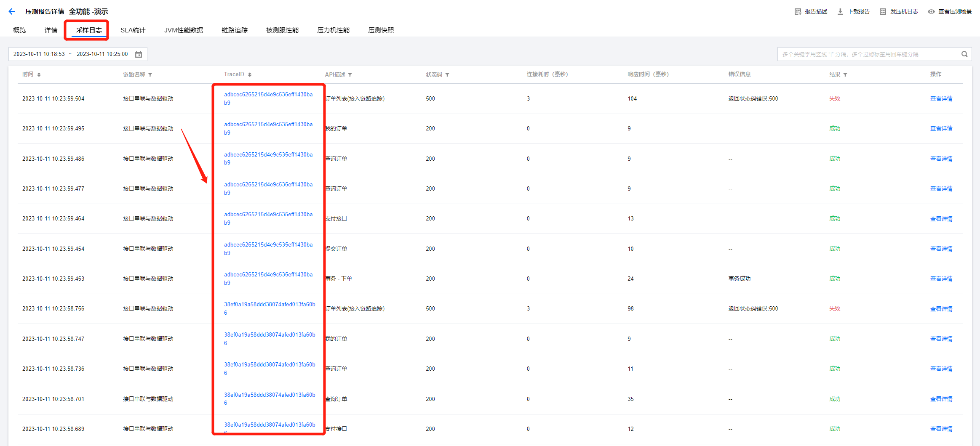Viewport: 980px width, 446px height.
Task: Click 查看详情 in 10:23:58.756 row
Action: (x=941, y=309)
